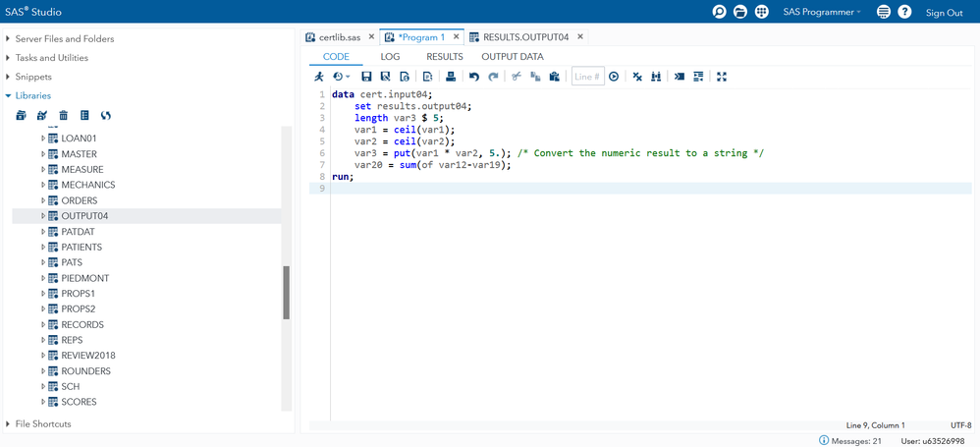The image size is (980, 447).
Task: Run the SAS program with running man icon
Action: tap(319, 77)
